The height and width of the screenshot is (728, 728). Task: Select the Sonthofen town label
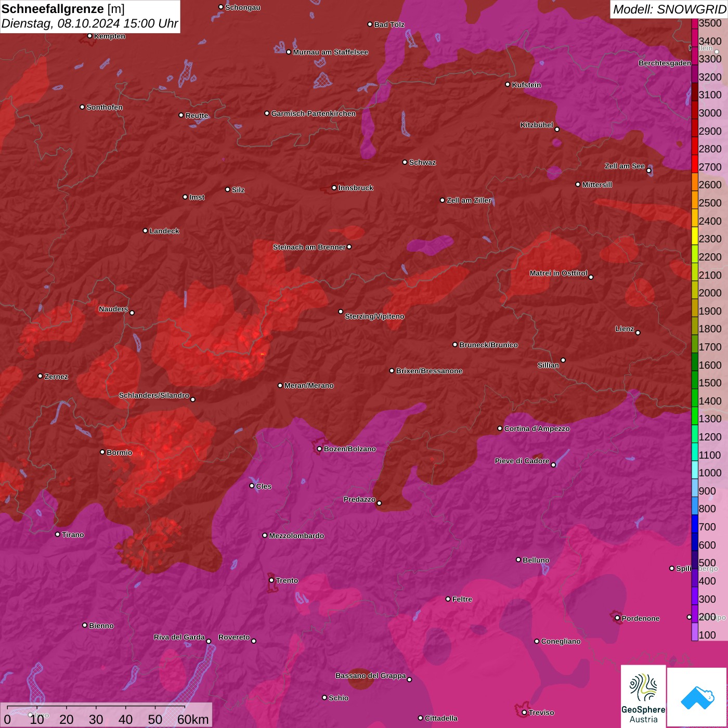(105, 107)
